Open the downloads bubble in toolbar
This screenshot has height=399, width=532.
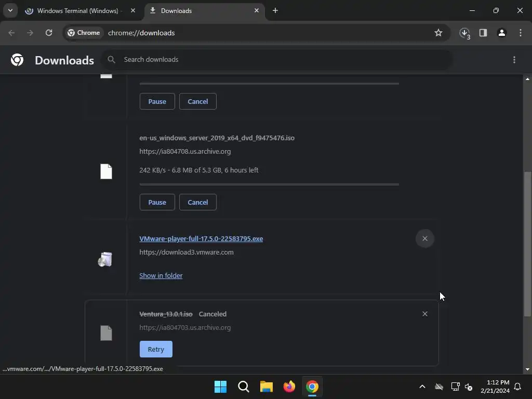pos(464,33)
